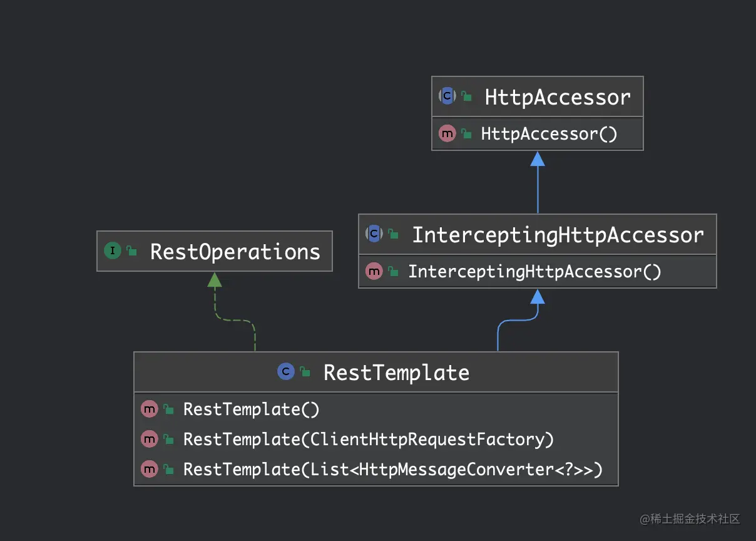Click the interface icon of RestOperations
756x541 pixels.
[113, 251]
